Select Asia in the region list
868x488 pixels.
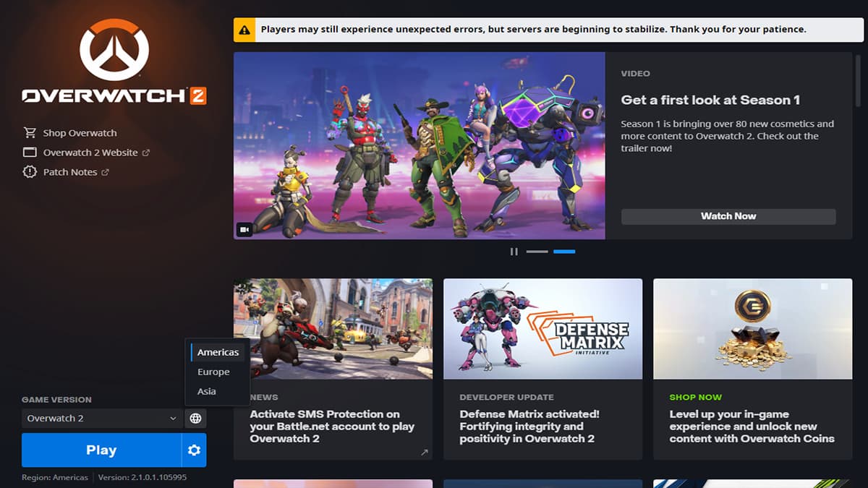coord(208,391)
